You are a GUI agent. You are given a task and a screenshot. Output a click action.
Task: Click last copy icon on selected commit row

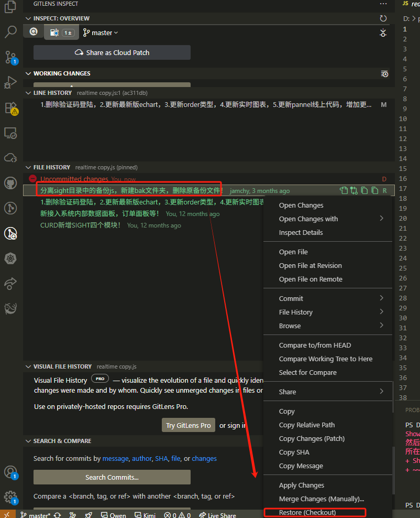[375, 191]
